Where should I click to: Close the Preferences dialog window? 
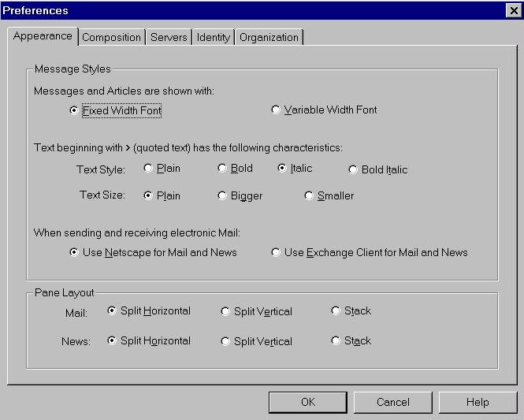(514, 11)
